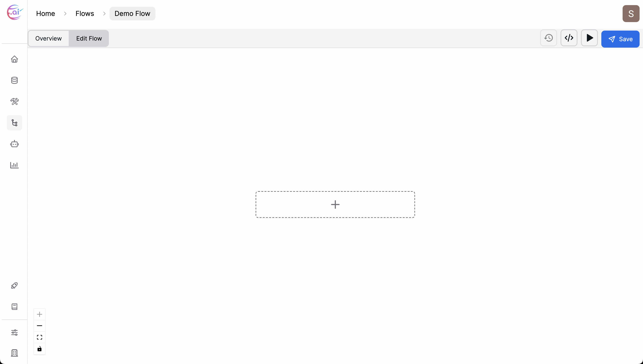Open the analytics/bar chart icon in sidebar
This screenshot has height=364, width=643.
pos(14,165)
